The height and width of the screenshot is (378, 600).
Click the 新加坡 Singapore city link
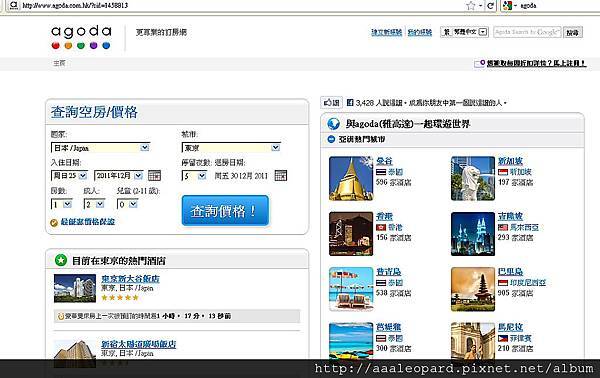510,161
